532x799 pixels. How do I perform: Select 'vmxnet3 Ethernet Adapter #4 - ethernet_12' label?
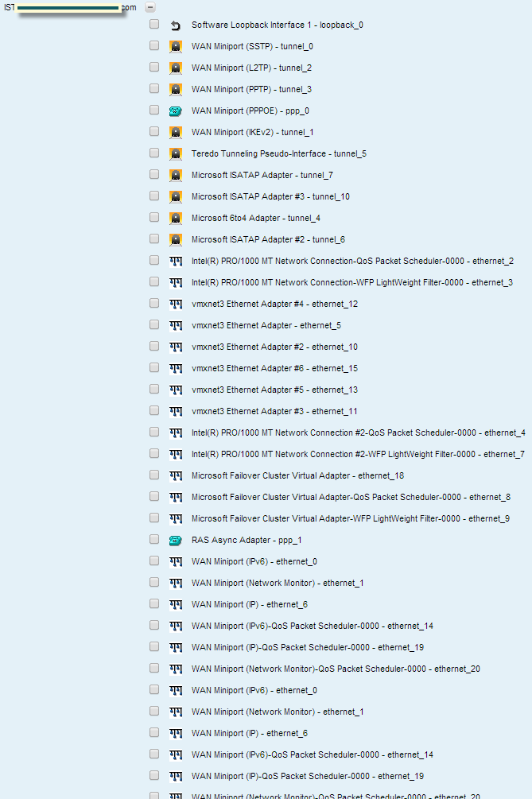(274, 304)
